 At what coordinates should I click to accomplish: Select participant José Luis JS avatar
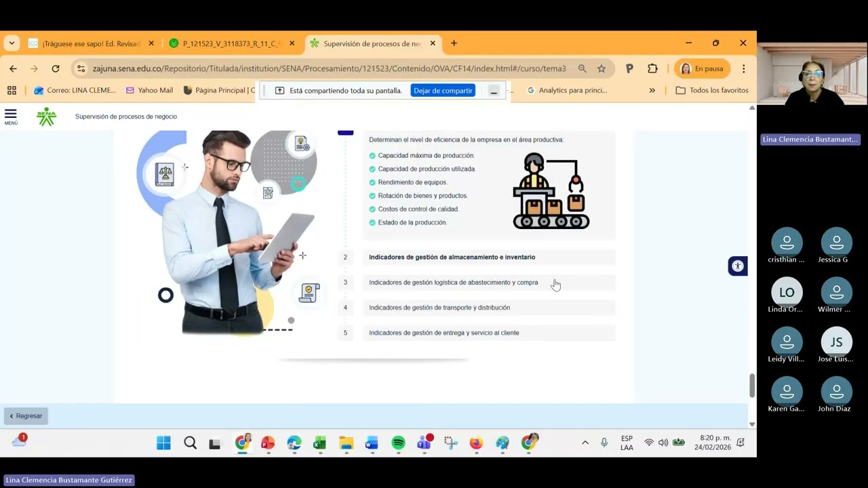point(836,342)
